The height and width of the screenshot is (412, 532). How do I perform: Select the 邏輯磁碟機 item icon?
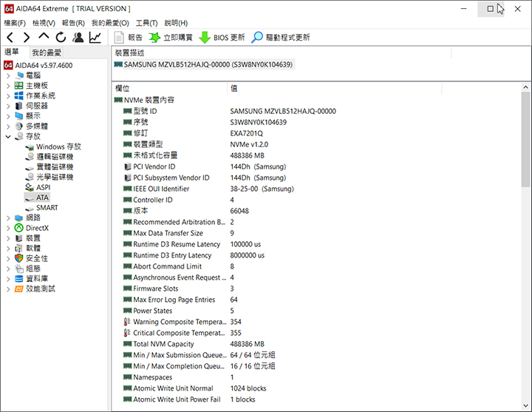point(30,157)
